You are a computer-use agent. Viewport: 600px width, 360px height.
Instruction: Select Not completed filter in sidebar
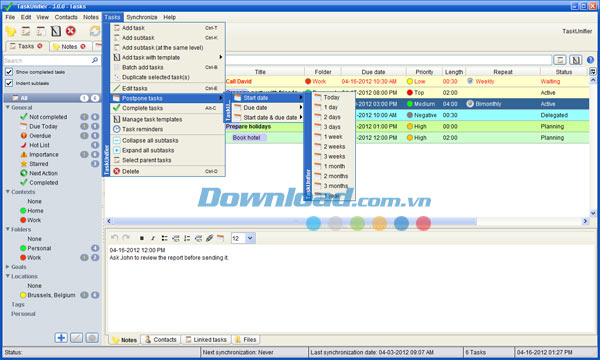coord(48,117)
